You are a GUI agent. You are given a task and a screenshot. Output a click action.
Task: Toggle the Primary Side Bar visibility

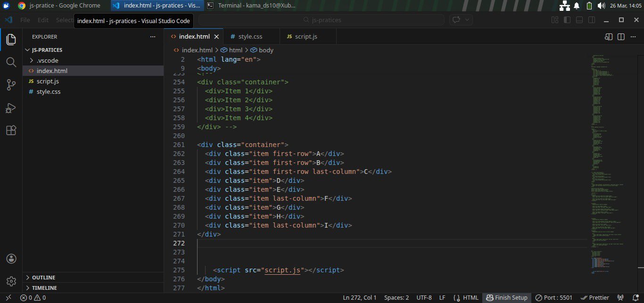(568, 20)
